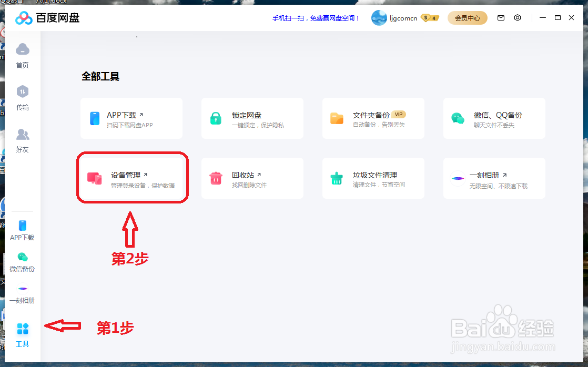Click the external arrow beside APP下载 card title
This screenshot has height=367, width=588.
(x=141, y=115)
